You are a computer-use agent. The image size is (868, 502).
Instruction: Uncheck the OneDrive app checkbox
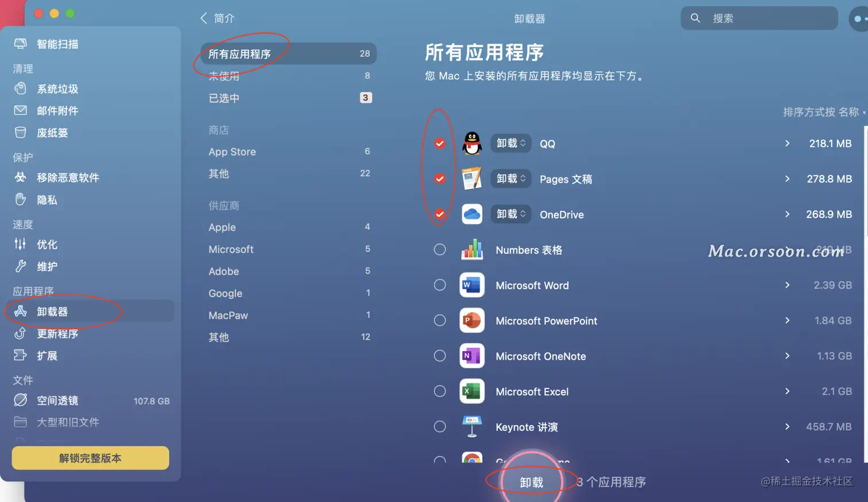tap(440, 214)
